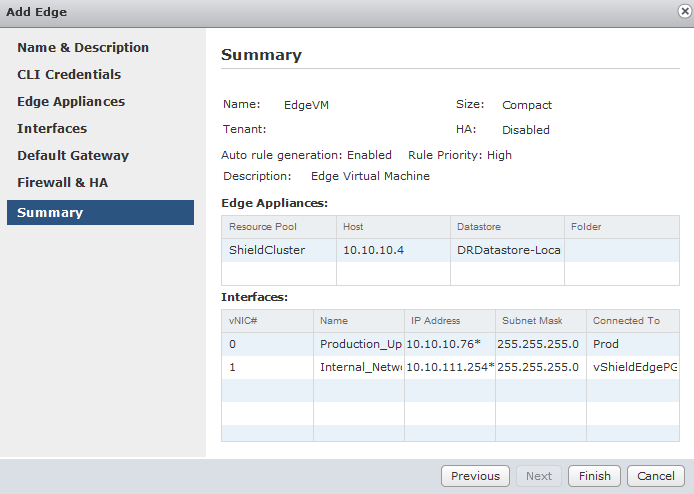
Task: Switch to Edge Appliances step
Action: pos(71,102)
